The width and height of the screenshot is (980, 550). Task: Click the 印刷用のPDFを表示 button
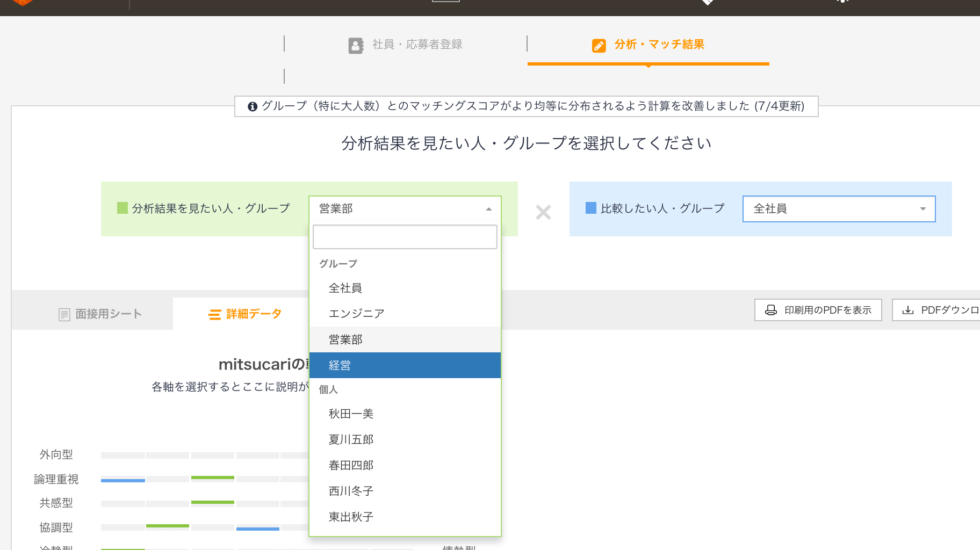(818, 310)
